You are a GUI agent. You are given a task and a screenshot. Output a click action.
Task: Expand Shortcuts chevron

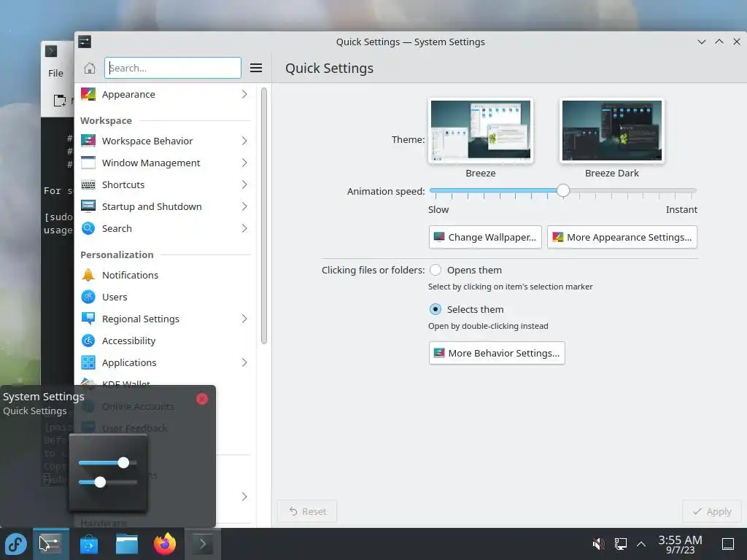244,184
